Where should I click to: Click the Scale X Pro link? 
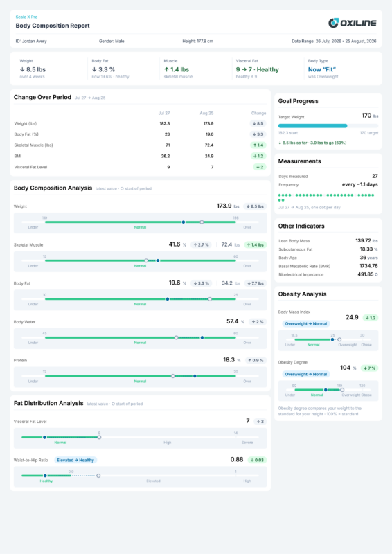pyautogui.click(x=26, y=17)
